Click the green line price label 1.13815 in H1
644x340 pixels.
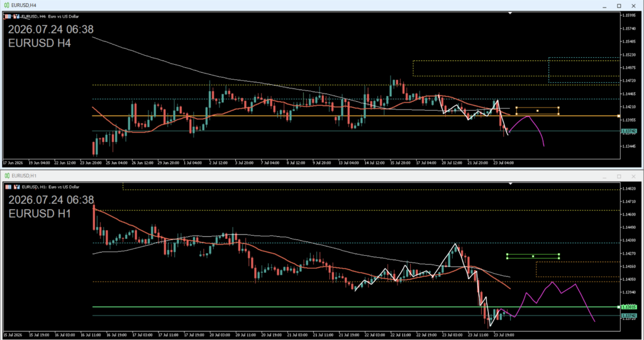(x=629, y=307)
